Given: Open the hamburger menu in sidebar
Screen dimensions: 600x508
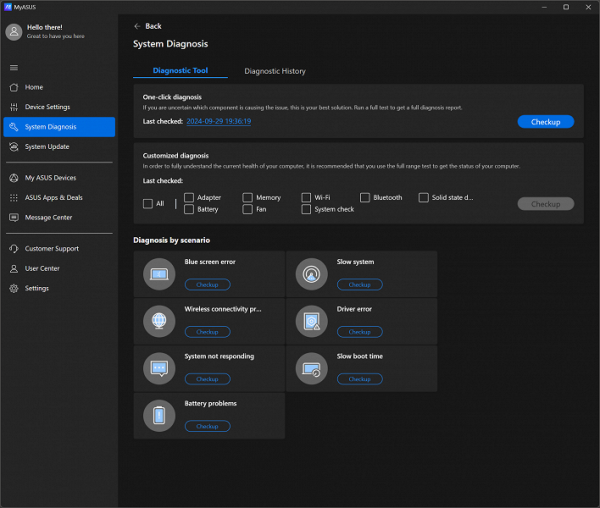Looking at the screenshot, I should coord(14,68).
